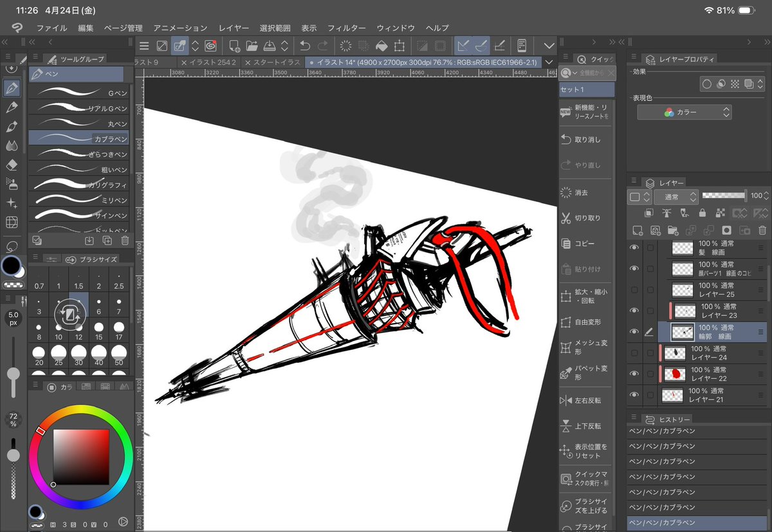Switch to the スタートイラス tab
Screen dimensions: 772x532
click(273, 62)
